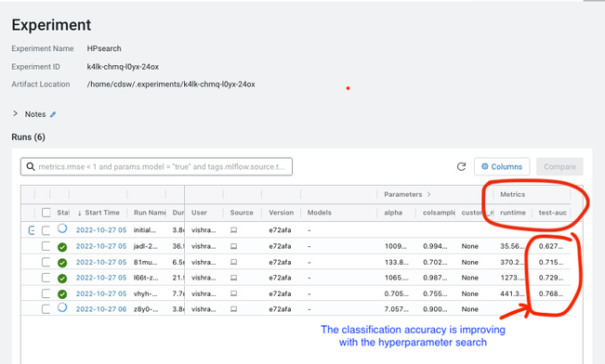Open the 2022-10-27 06 z8y0 run link
Image resolution: width=605 pixels, height=364 pixels.
[101, 309]
